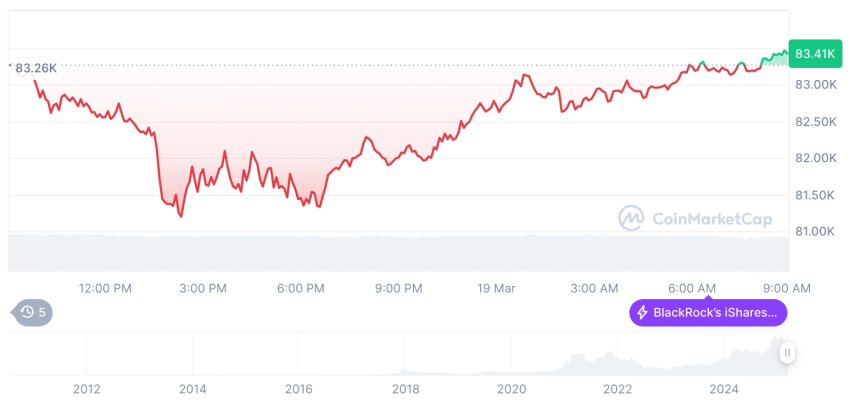Click the lightning bolt icon in the purple event tag
This screenshot has width=860, height=401.
coord(642,313)
